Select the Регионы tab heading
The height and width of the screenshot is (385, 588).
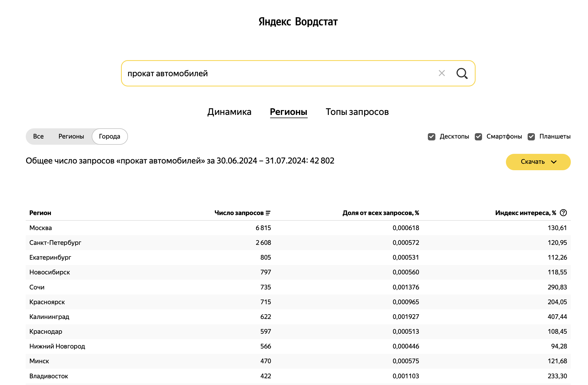[288, 112]
